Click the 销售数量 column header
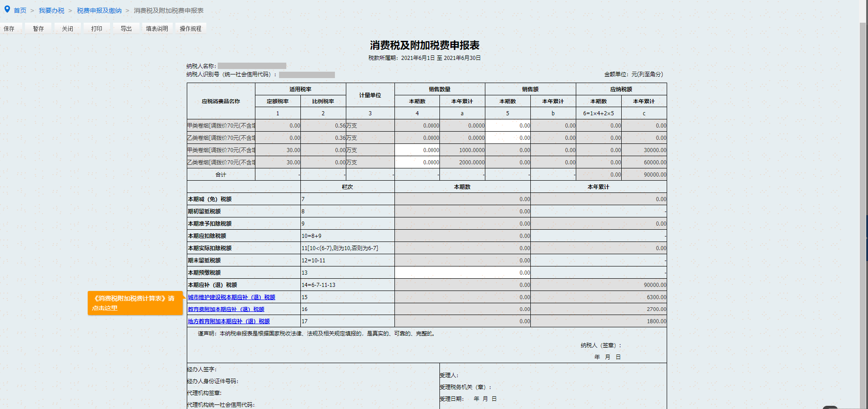This screenshot has height=409, width=868. 440,89
